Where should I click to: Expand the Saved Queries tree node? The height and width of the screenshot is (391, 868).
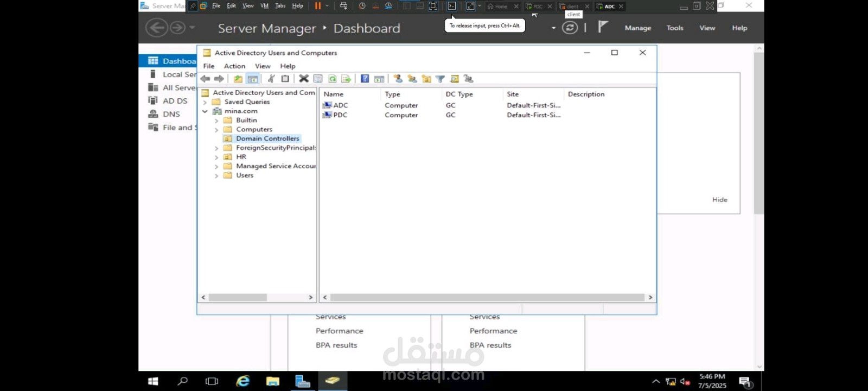[x=205, y=102]
